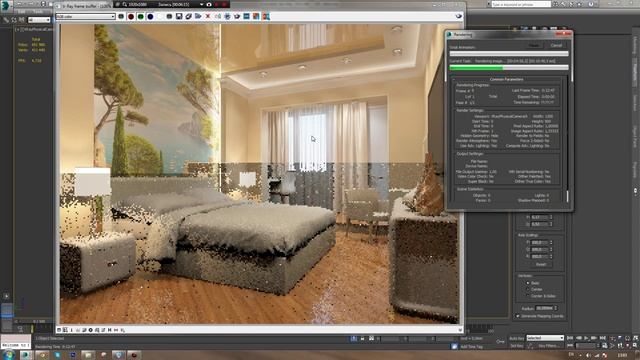Viewport: 640px width, 360px height.
Task: Save the rendered image using the floppy icon
Action: pos(179,16)
